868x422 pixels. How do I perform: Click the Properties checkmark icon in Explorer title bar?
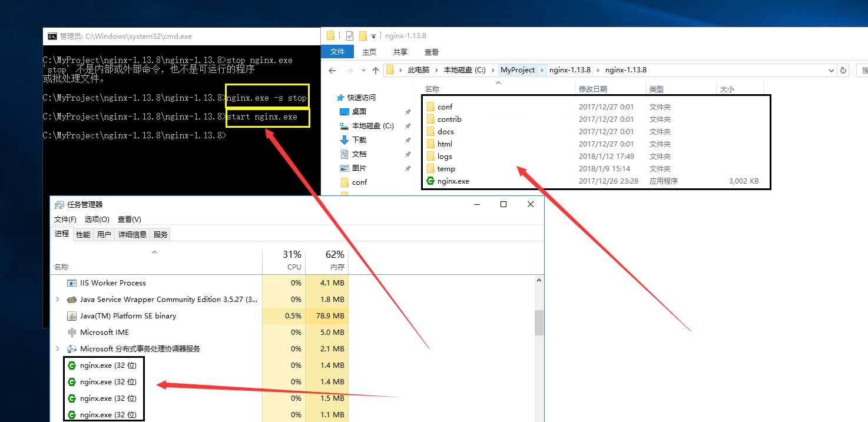point(350,35)
